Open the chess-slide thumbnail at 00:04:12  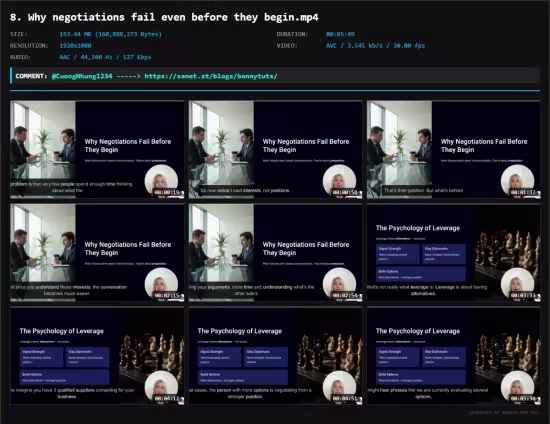97,356
